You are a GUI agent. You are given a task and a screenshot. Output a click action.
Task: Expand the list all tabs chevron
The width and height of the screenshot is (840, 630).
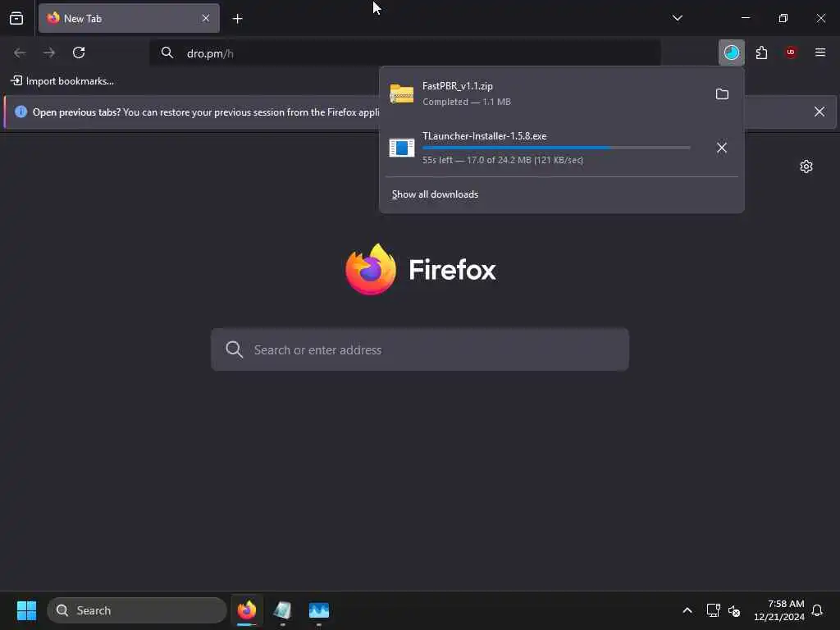[677, 18]
